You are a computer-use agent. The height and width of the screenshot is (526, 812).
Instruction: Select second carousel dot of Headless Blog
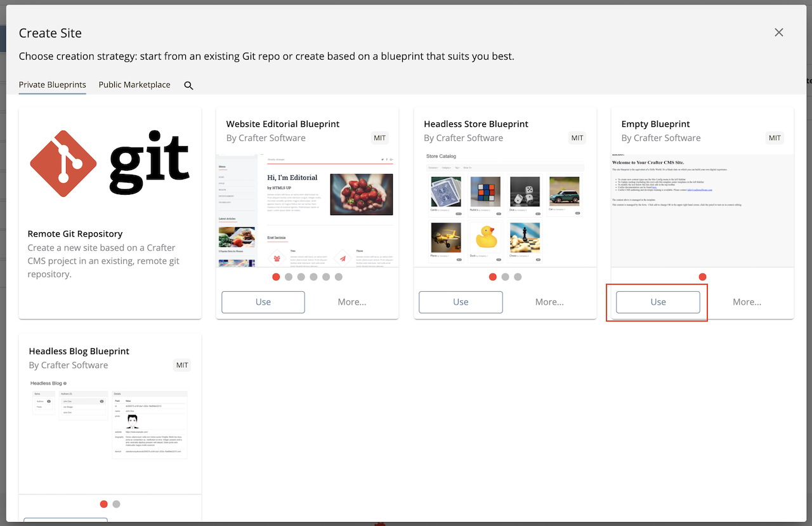click(116, 504)
